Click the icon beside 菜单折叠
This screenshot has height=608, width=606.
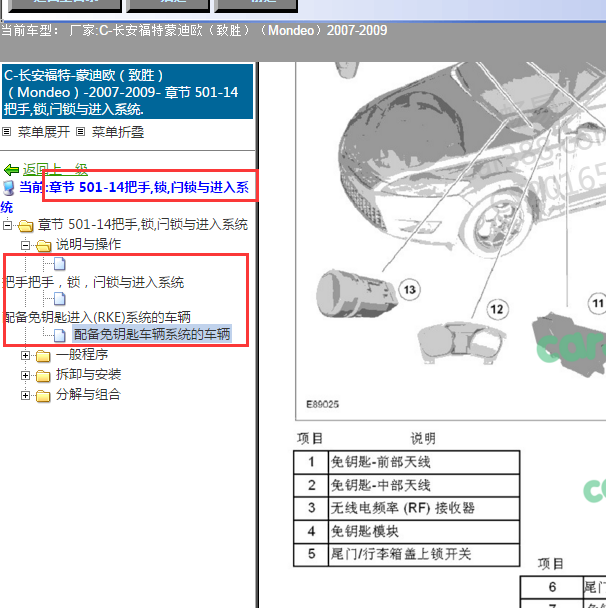(80, 132)
